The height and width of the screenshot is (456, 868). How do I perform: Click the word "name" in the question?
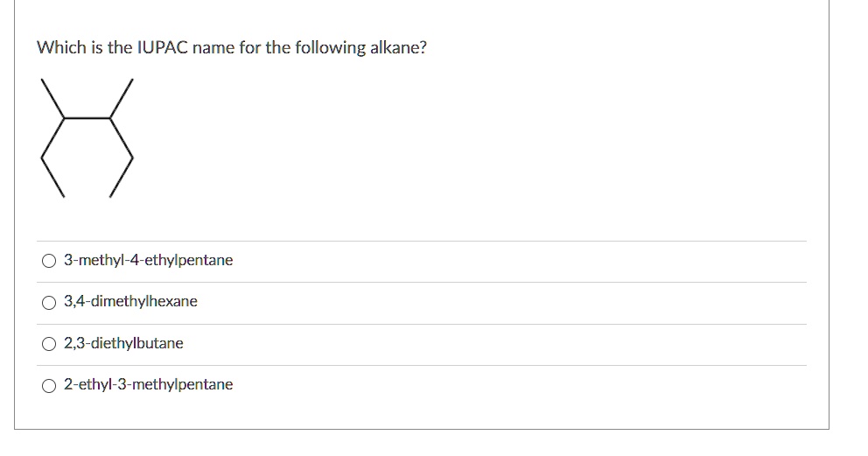(x=212, y=48)
